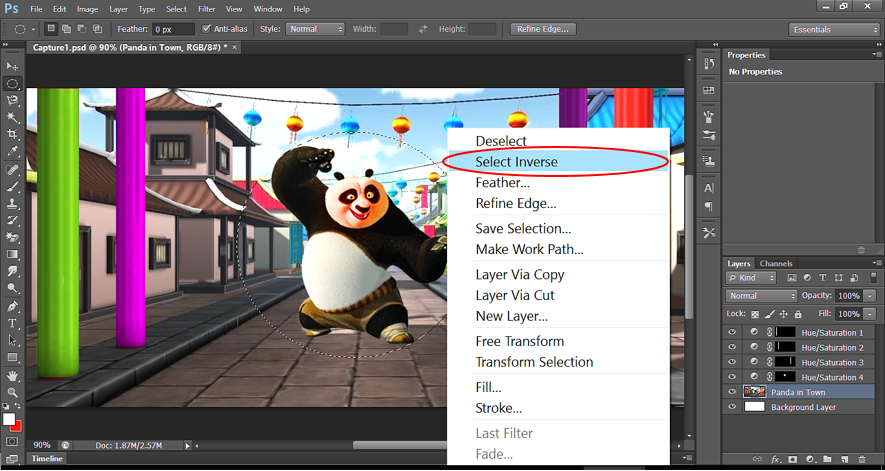Choose Select Inverse from context menu
Viewport: 885px width, 471px height.
[x=557, y=162]
